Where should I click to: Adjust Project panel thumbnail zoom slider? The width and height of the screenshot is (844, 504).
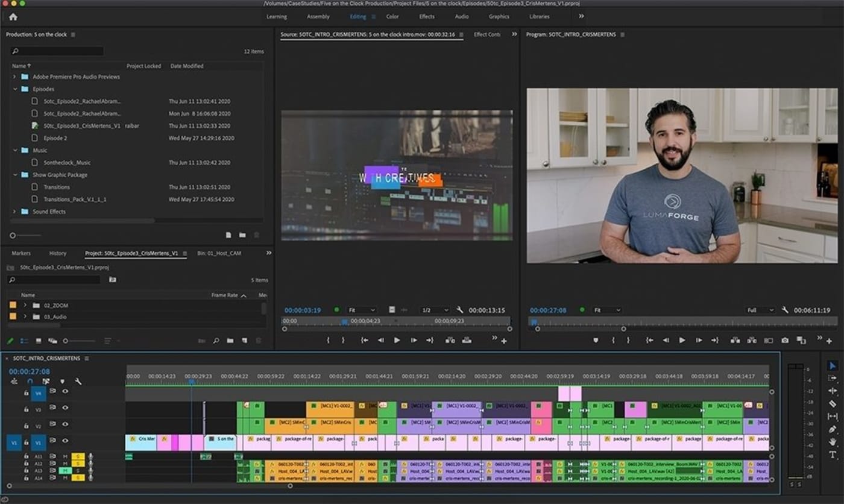(x=78, y=341)
